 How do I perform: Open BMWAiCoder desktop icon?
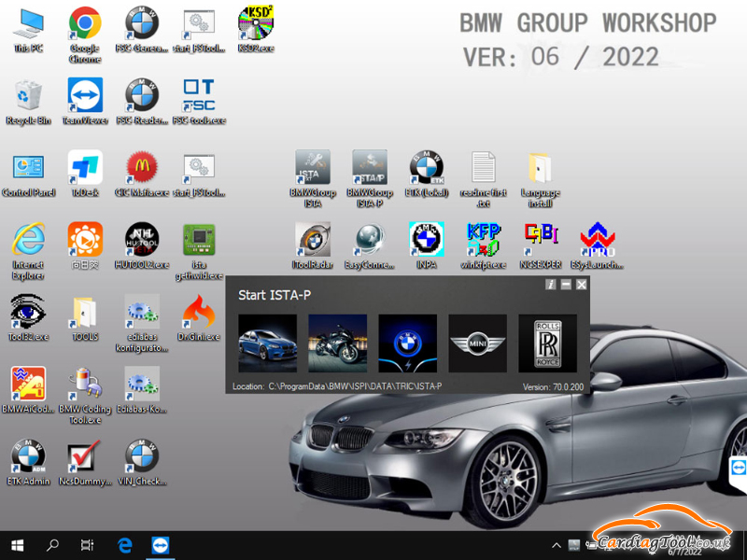28,390
